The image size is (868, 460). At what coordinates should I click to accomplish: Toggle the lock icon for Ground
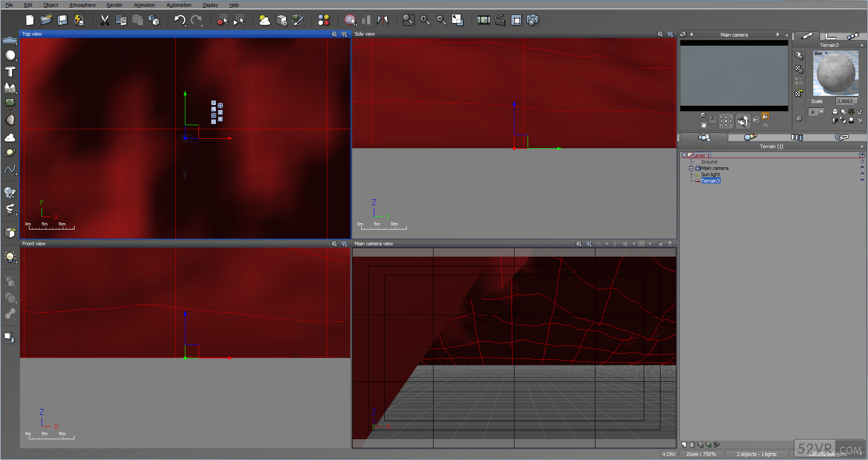point(862,162)
